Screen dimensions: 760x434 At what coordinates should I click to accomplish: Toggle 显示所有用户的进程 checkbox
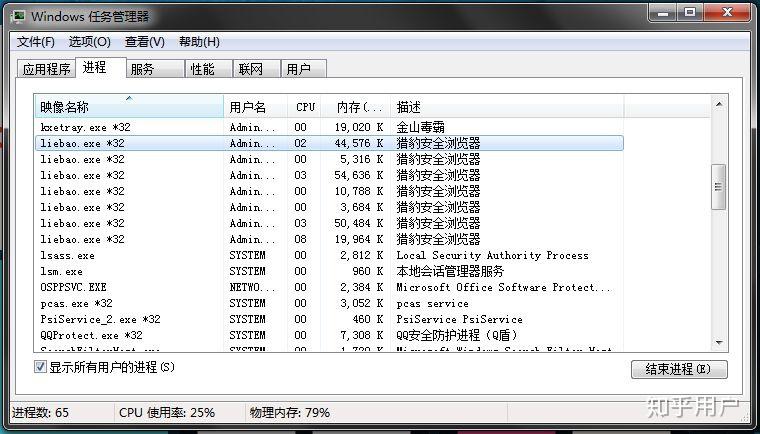40,367
